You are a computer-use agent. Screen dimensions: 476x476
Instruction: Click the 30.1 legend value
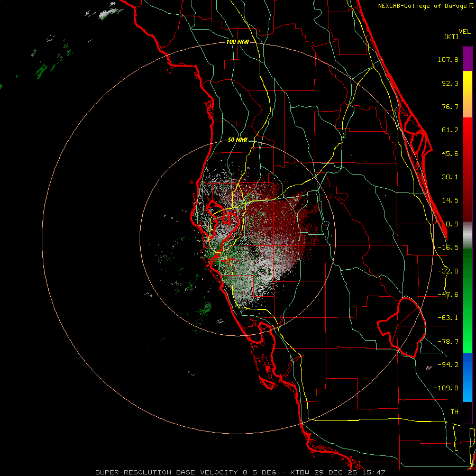pyautogui.click(x=450, y=177)
